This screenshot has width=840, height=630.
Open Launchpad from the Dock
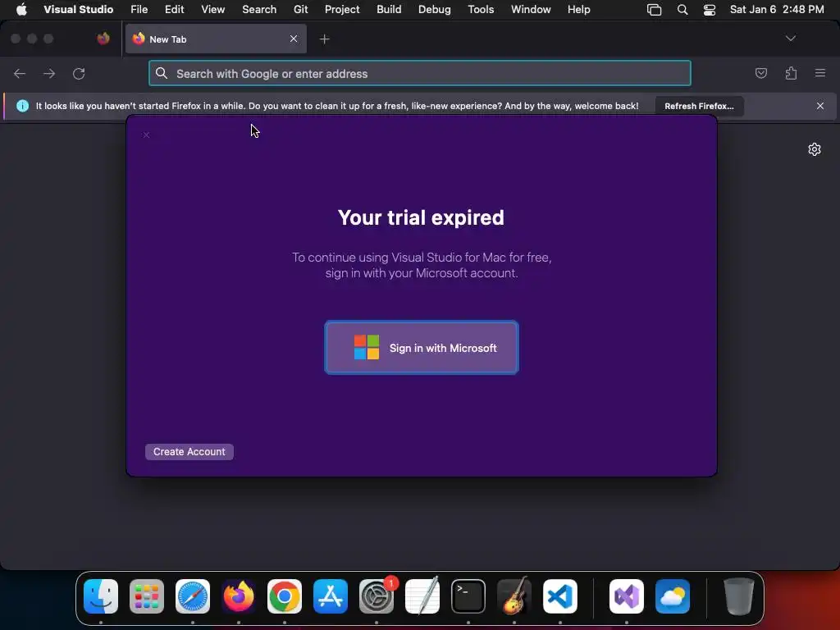coord(147,596)
